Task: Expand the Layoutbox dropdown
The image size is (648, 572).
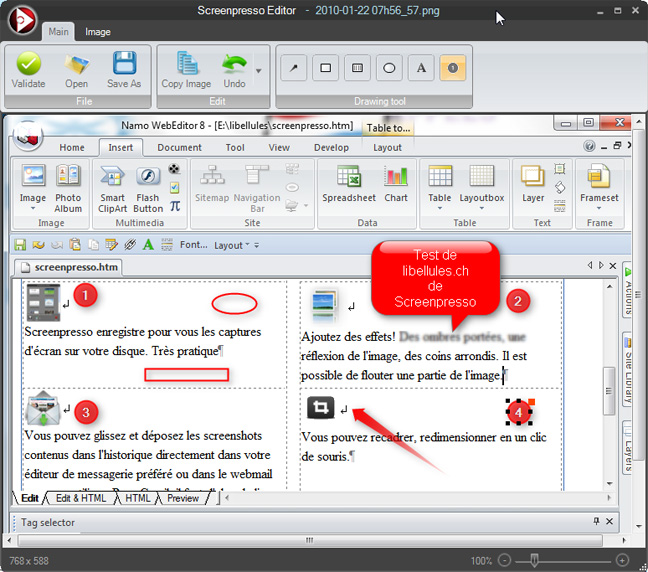Action: 482,208
